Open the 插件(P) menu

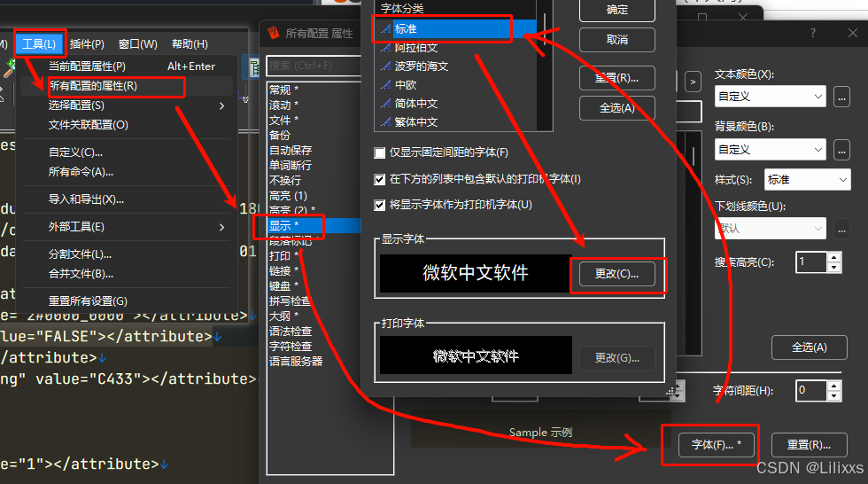pos(87,43)
